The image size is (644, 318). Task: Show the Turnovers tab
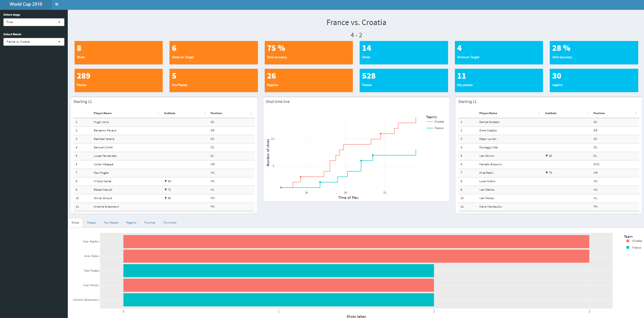[x=169, y=222]
